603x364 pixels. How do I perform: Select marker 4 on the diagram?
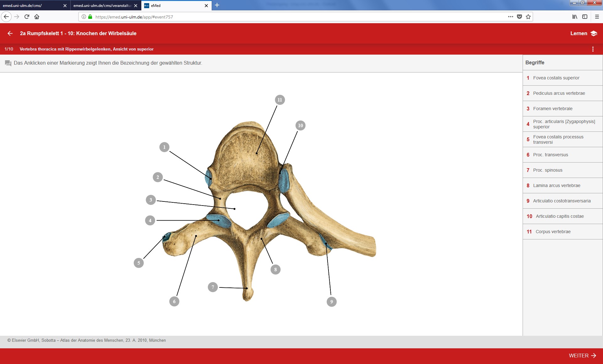pos(150,220)
